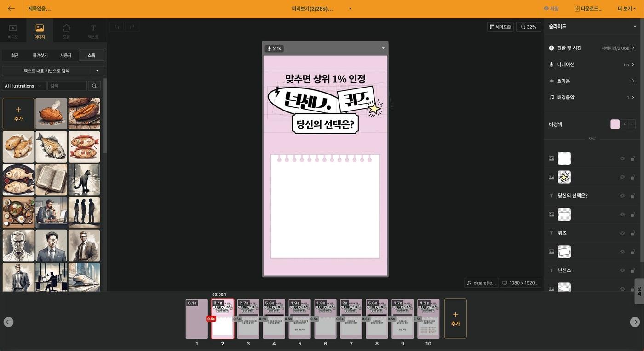Open the 더 보기 menu
The image size is (644, 351).
click(x=626, y=8)
